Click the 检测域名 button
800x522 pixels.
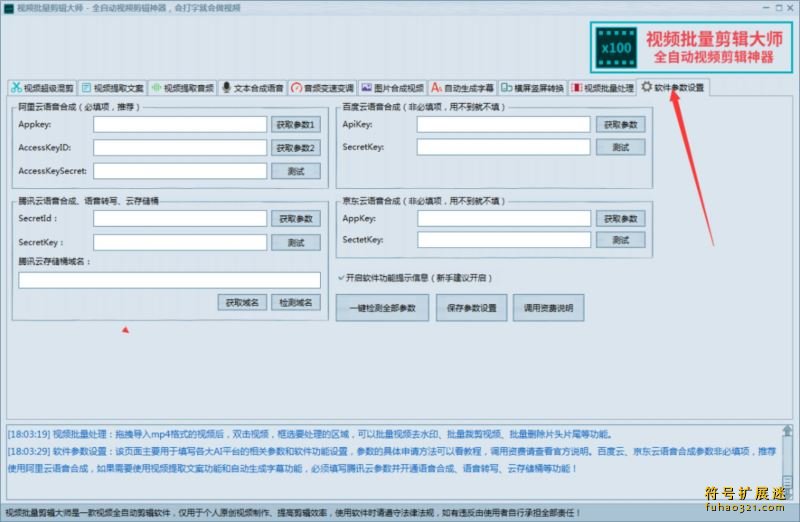coord(296,303)
